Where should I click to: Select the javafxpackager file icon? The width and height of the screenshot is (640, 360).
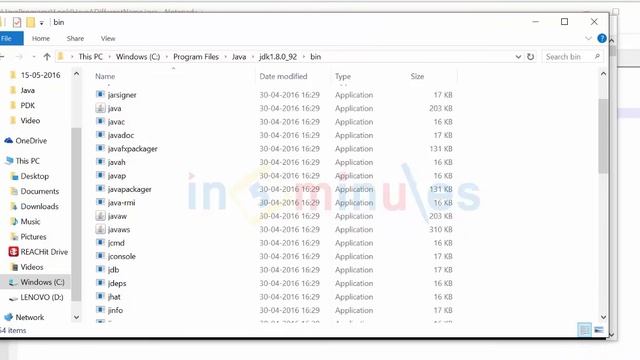(100, 148)
